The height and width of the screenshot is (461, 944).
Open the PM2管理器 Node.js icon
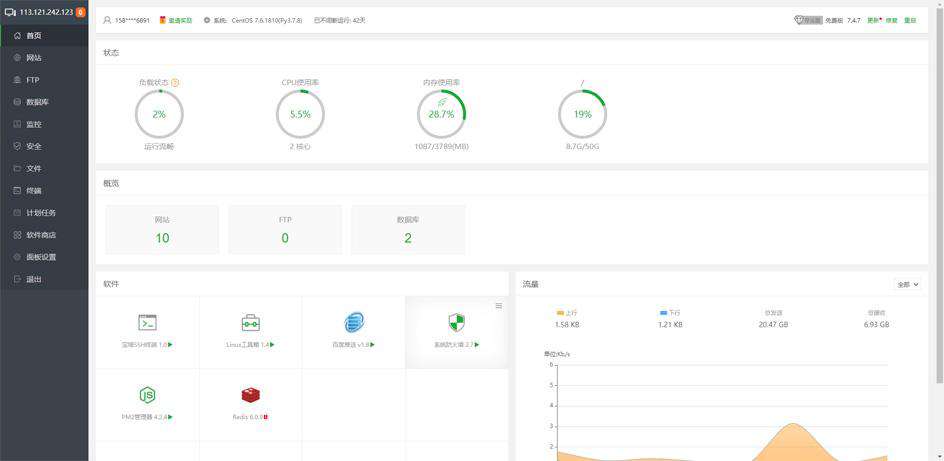click(148, 395)
